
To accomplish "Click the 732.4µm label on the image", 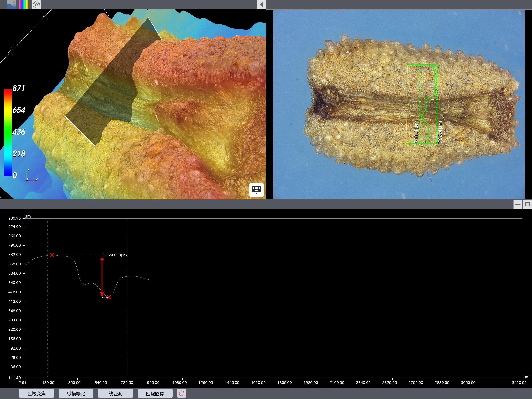I will 440,132.
